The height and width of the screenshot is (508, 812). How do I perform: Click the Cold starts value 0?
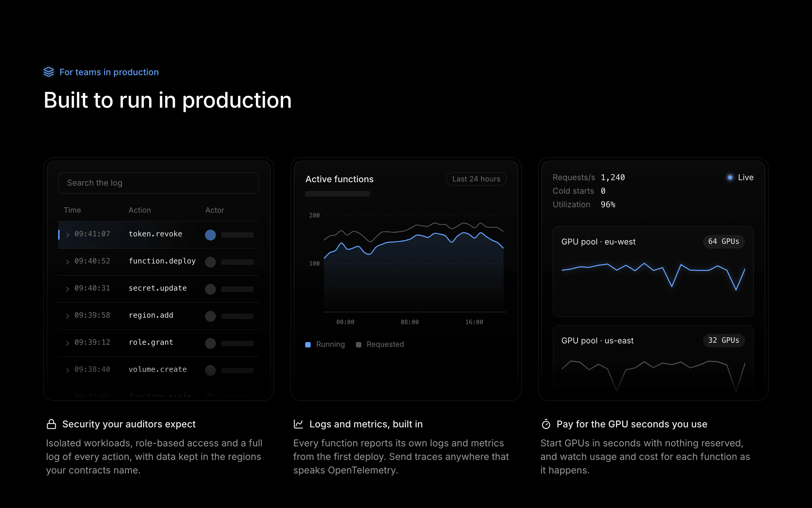coord(603,191)
